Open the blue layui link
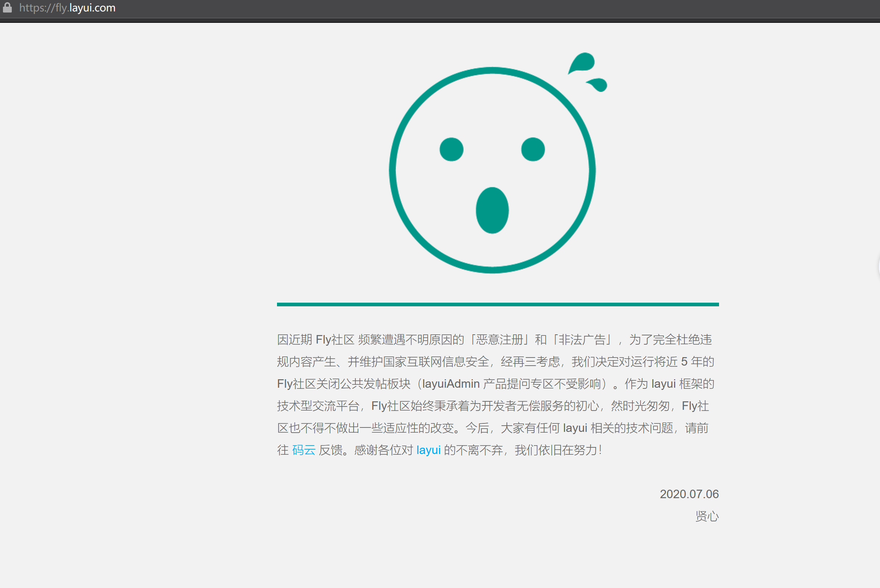The height and width of the screenshot is (588, 880). (x=428, y=450)
